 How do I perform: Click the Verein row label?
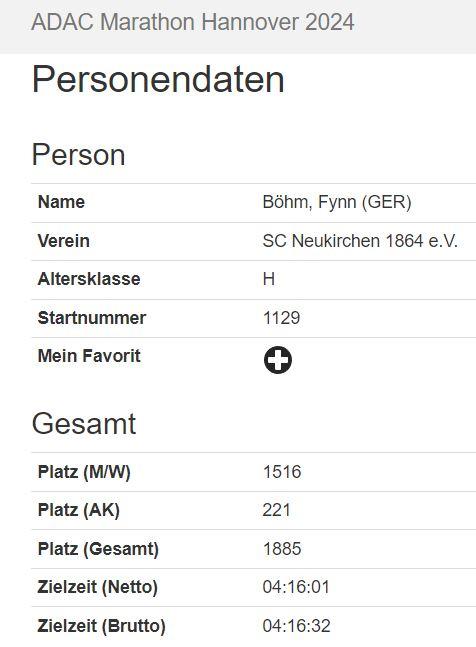click(64, 241)
